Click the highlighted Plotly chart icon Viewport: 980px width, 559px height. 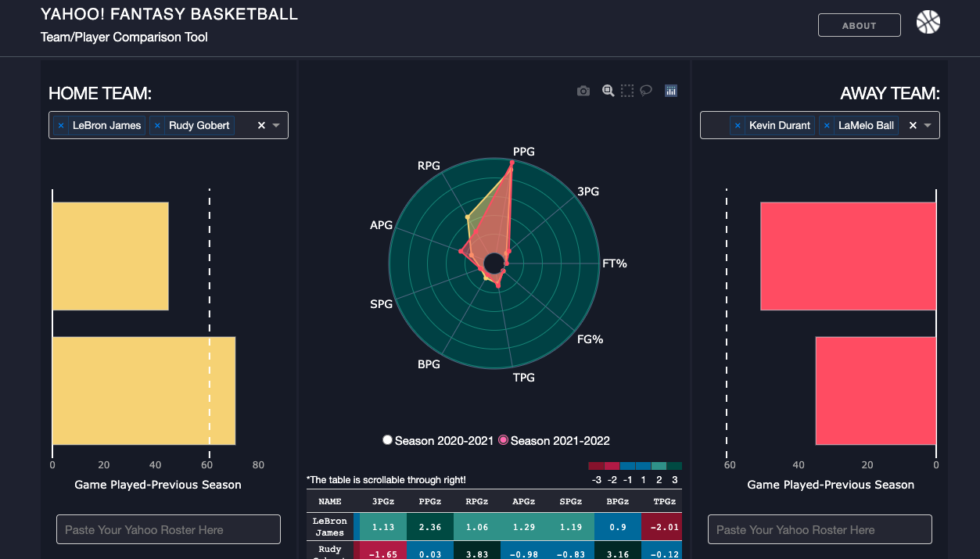pos(670,90)
